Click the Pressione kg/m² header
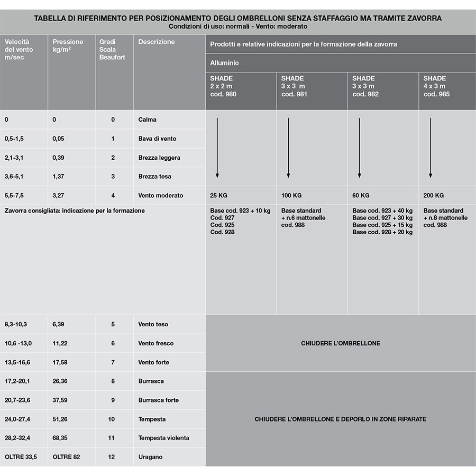Viewport: 476px width, 476px height. coord(71,72)
